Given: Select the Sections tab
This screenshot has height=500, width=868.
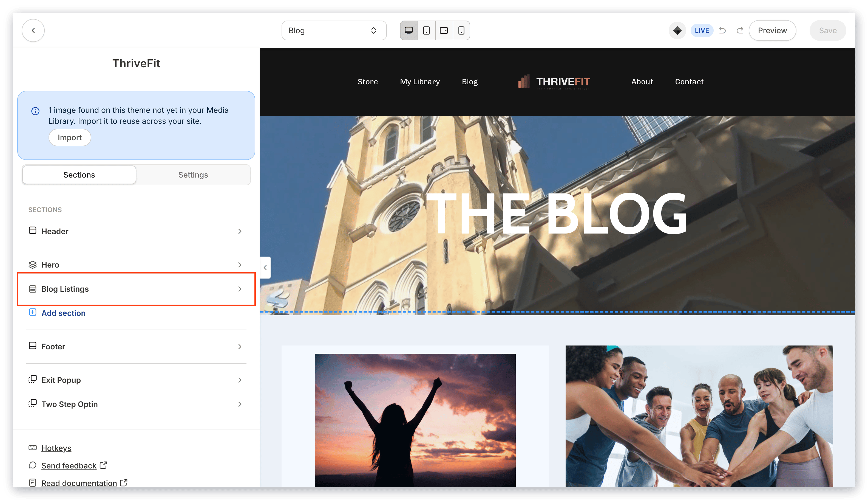Looking at the screenshot, I should [79, 175].
